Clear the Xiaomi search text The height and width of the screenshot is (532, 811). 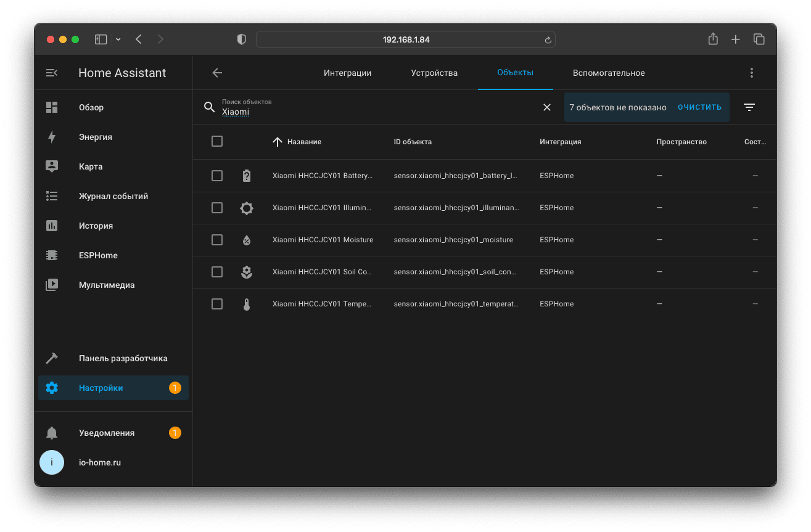546,107
